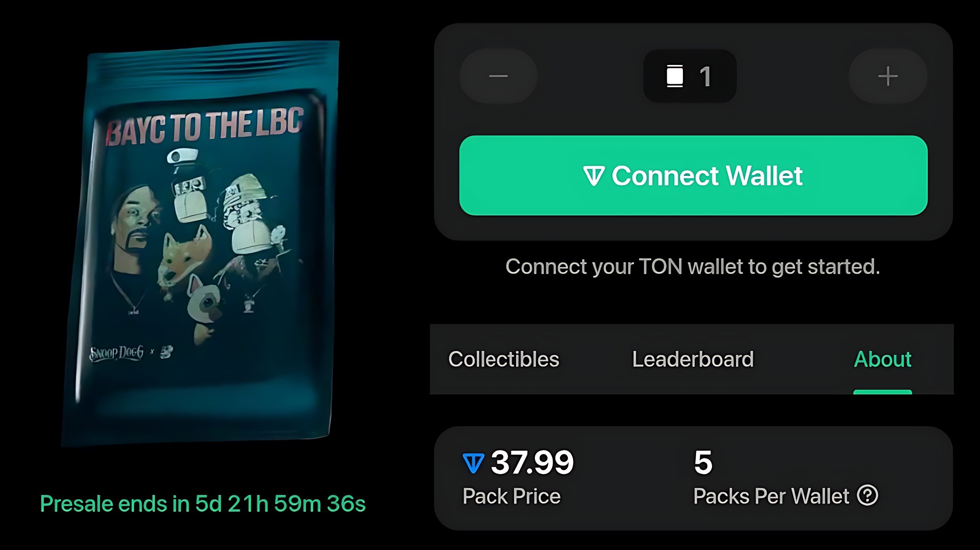Click the quantity number 1 field

pyautogui.click(x=690, y=76)
